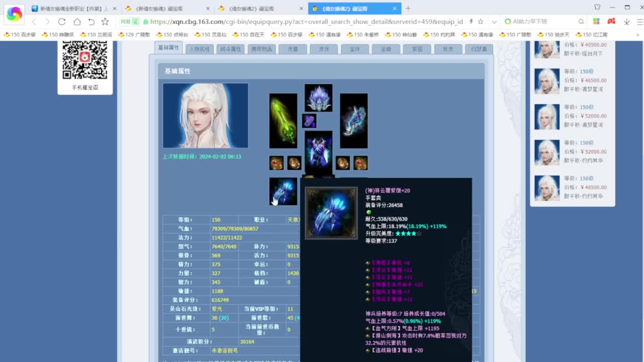Select the 家园 tab
The width and height of the screenshot is (644, 362).
click(417, 49)
